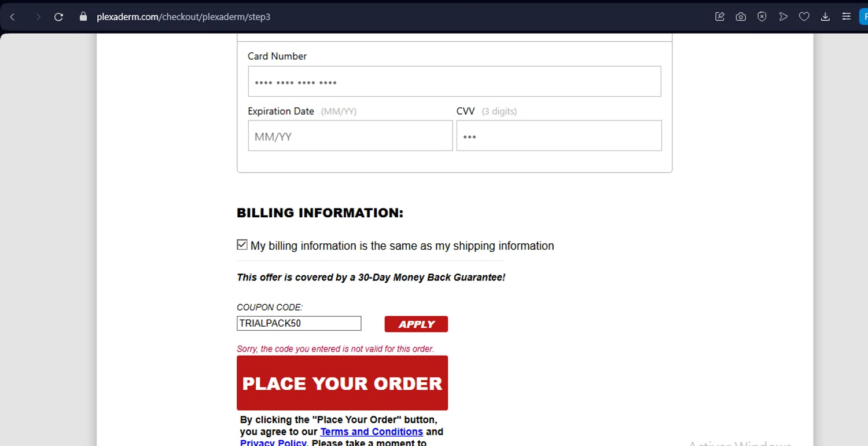Screen dimensions: 868x446
Task: Select the TRIALPACK50 coupon code field
Action: pos(299,323)
